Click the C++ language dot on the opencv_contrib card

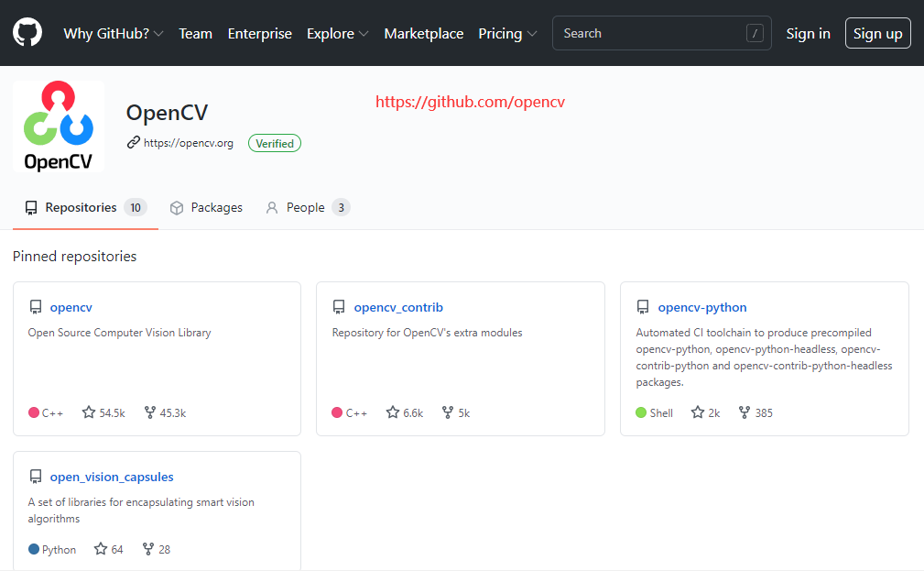click(337, 412)
